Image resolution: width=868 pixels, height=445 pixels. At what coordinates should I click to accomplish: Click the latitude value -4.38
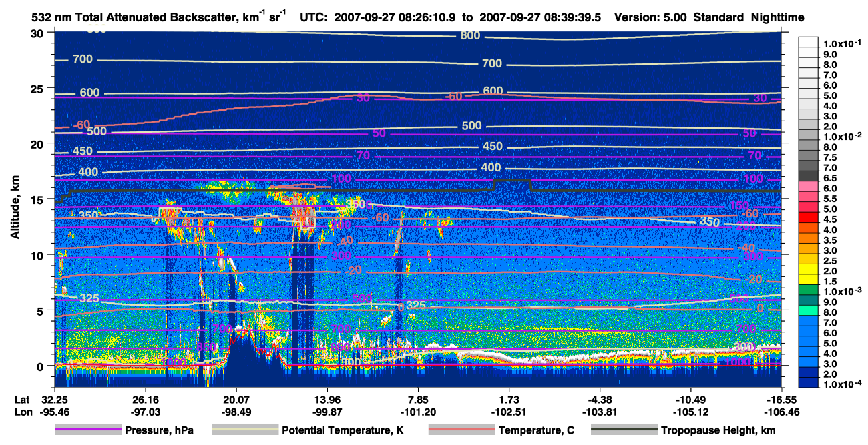point(600,398)
